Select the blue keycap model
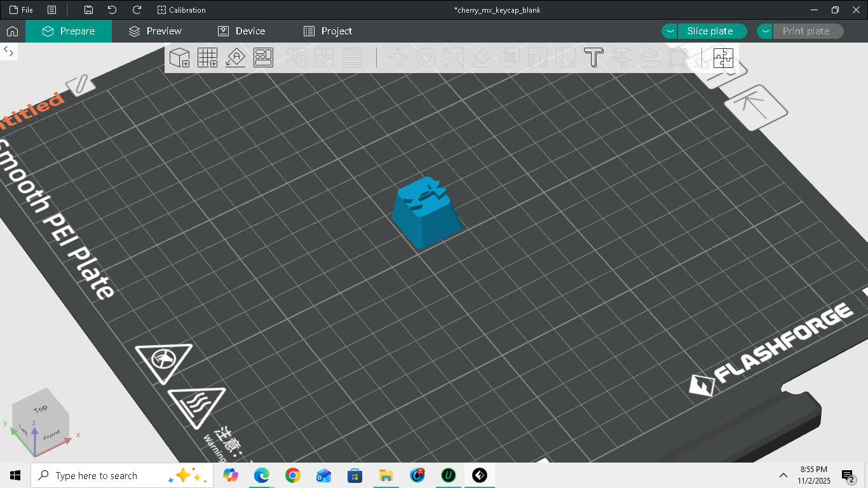Screen dimensions: 868x488 [425, 212]
